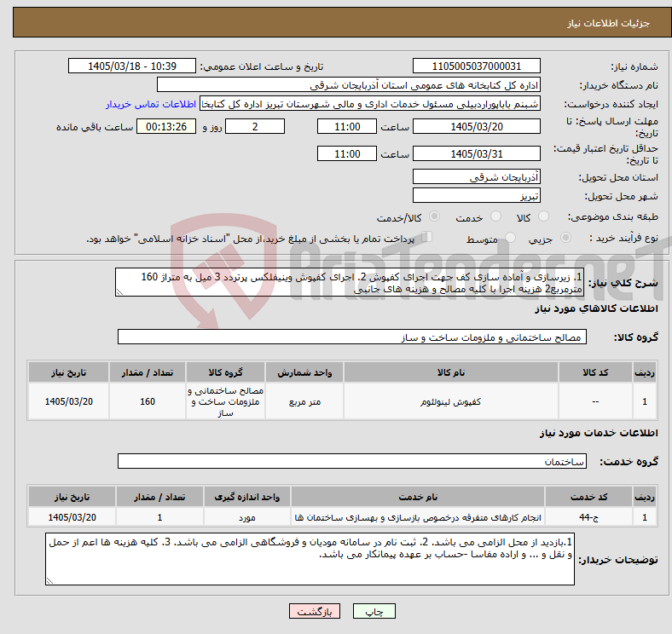Click the کد کالا column header
672x634 pixels.
595,372
